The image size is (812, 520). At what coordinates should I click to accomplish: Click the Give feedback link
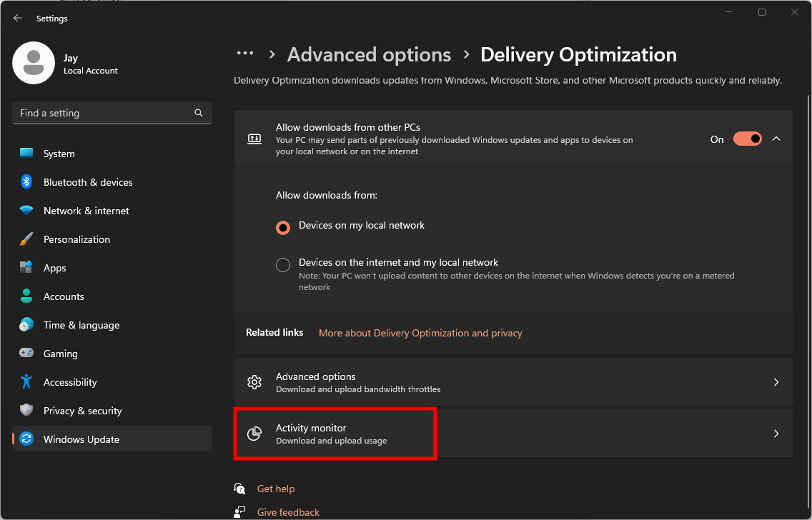(288, 512)
